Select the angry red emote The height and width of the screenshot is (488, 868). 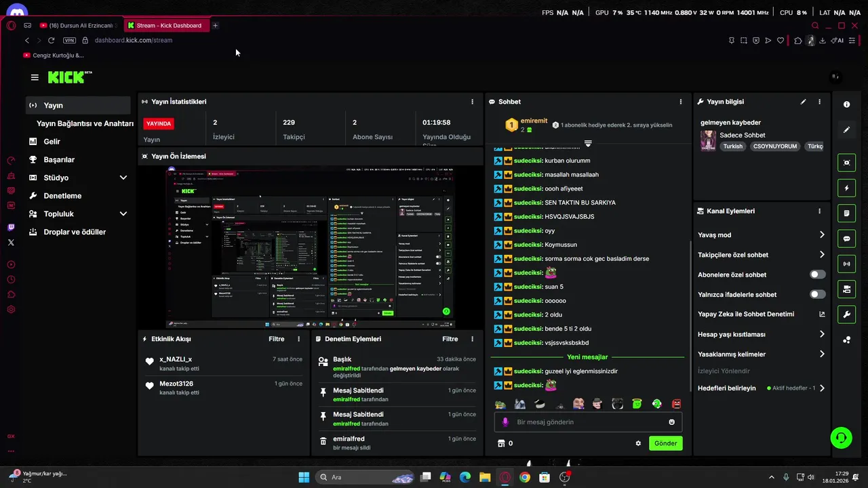coord(676,404)
